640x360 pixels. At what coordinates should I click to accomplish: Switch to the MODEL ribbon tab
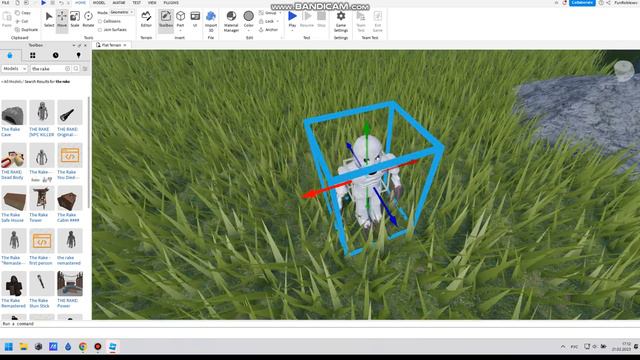(x=99, y=3)
